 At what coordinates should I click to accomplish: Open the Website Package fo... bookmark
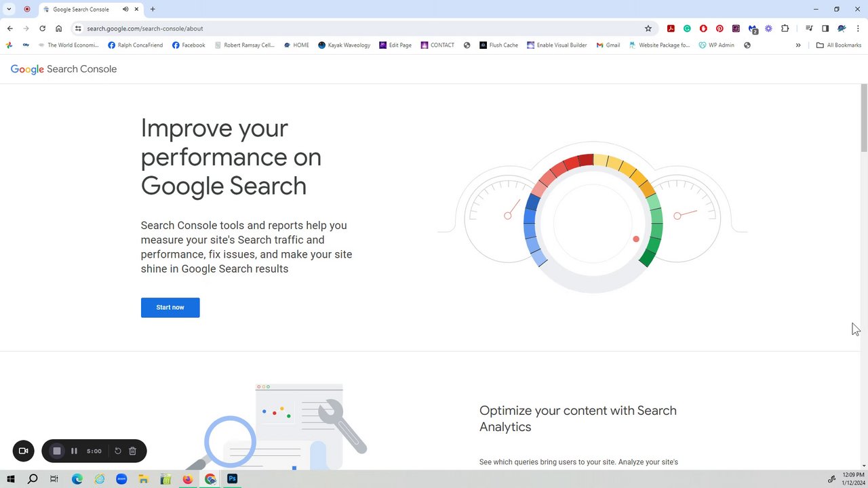659,45
